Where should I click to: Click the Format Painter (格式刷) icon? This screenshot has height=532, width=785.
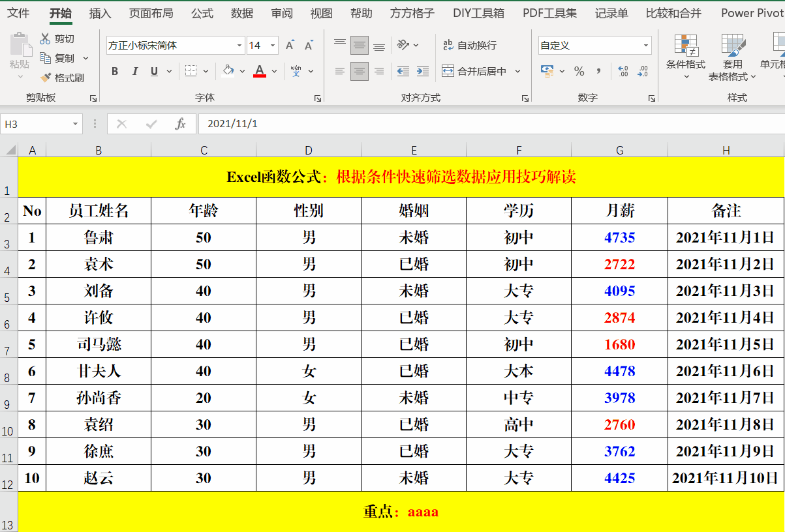[46, 78]
